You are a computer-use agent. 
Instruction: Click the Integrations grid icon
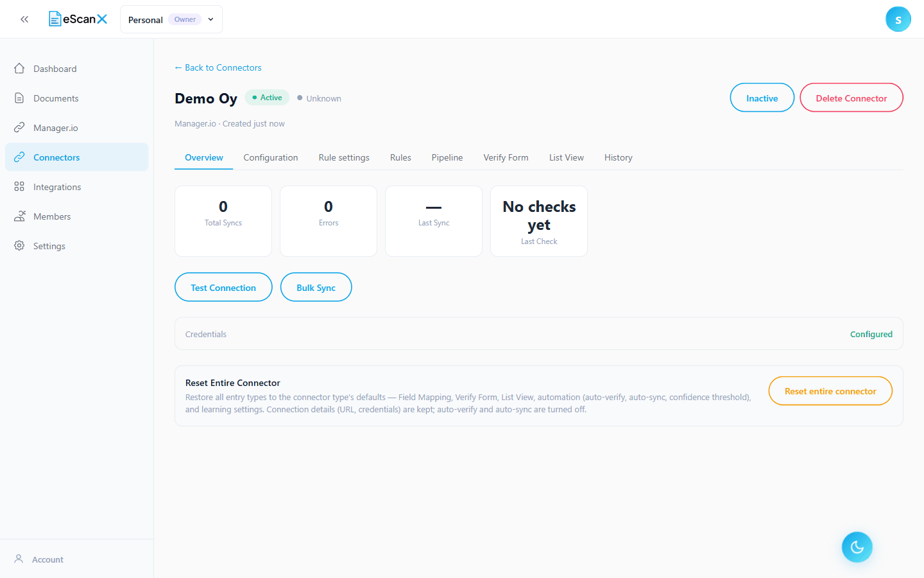tap(19, 187)
